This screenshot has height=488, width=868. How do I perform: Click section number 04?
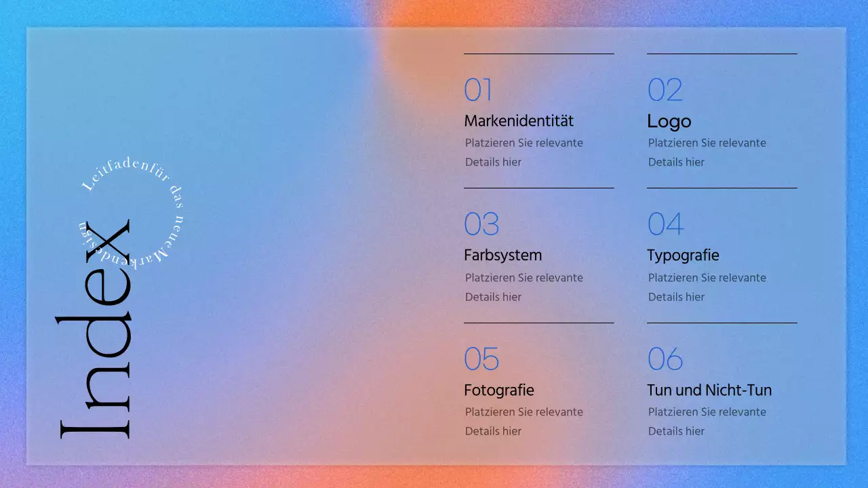[x=665, y=224]
